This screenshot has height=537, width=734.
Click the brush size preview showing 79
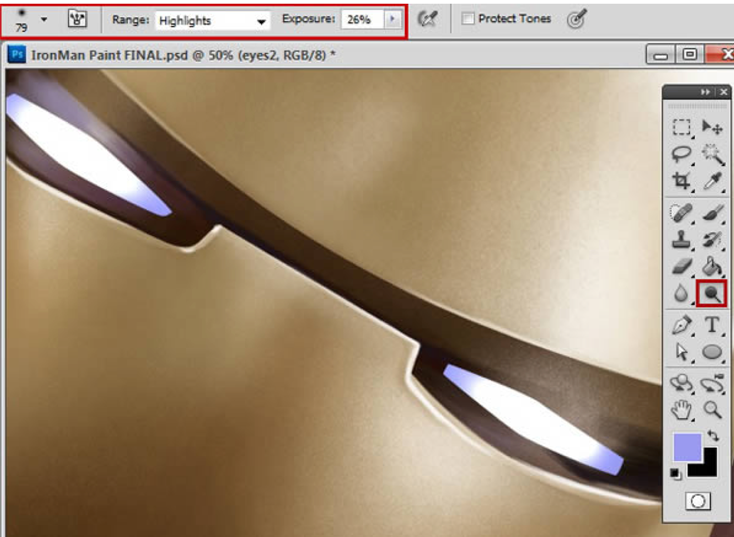(21, 20)
